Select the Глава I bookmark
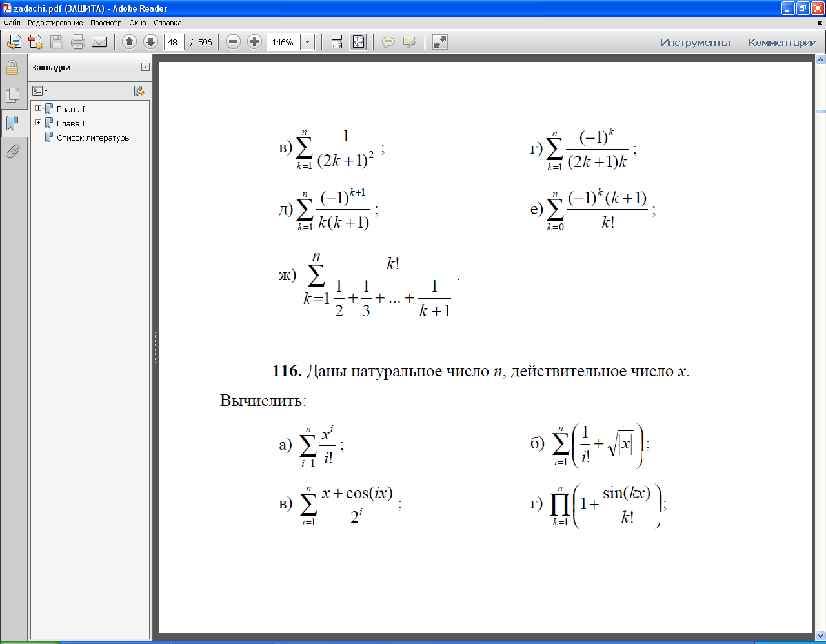 [x=70, y=109]
